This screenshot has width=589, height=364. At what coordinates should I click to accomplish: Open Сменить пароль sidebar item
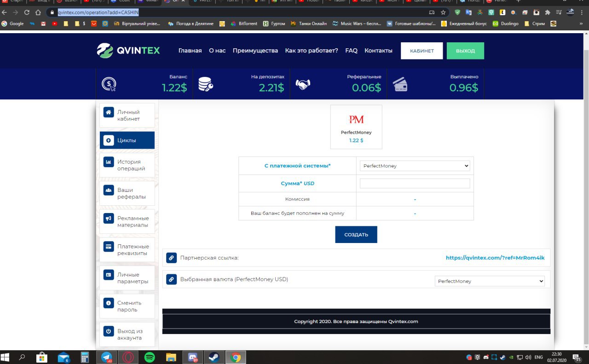tap(127, 306)
